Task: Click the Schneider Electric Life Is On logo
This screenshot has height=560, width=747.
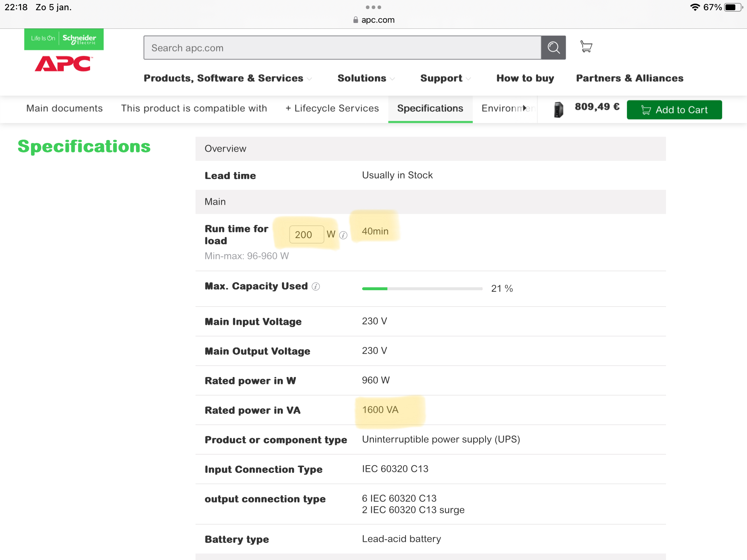Action: 64,39
